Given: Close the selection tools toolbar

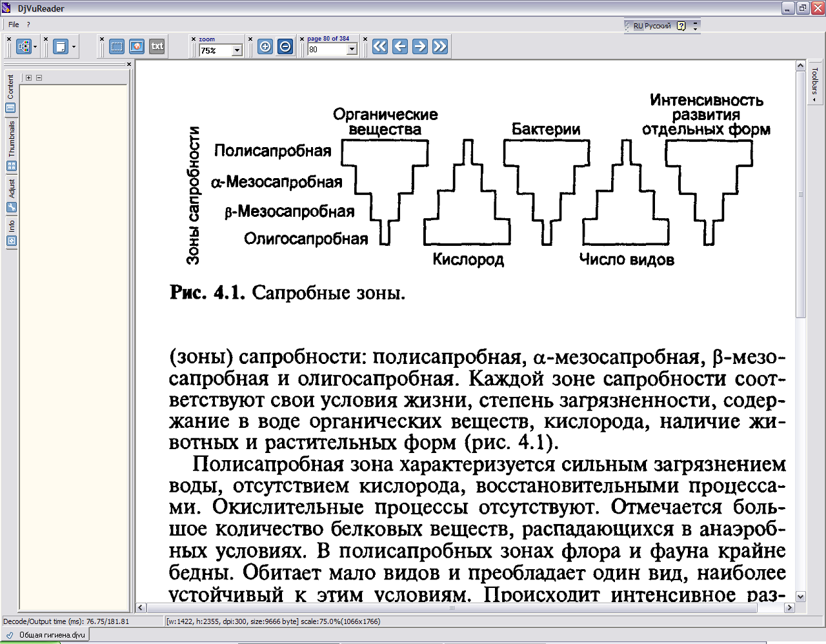Looking at the screenshot, I should click(x=102, y=39).
